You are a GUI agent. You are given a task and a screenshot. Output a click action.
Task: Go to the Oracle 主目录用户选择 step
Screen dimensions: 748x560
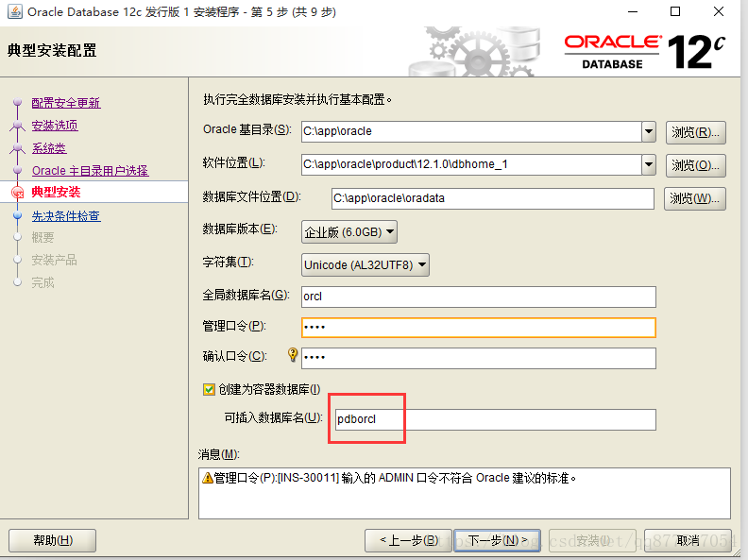tap(90, 170)
